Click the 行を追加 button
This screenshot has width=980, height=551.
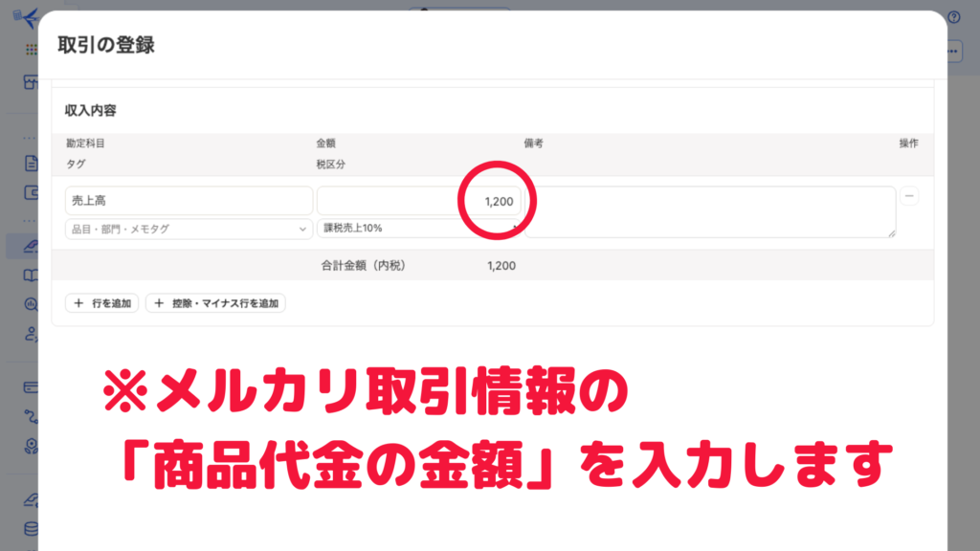coord(102,303)
